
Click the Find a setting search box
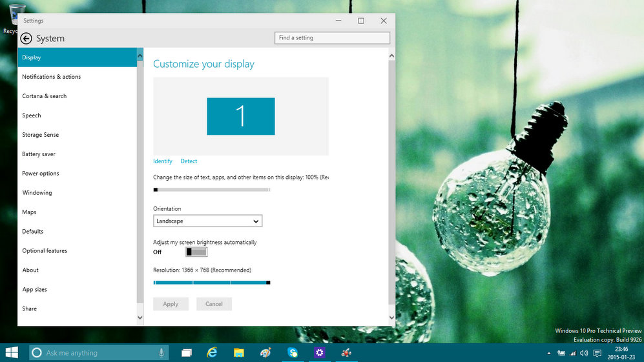pos(332,38)
